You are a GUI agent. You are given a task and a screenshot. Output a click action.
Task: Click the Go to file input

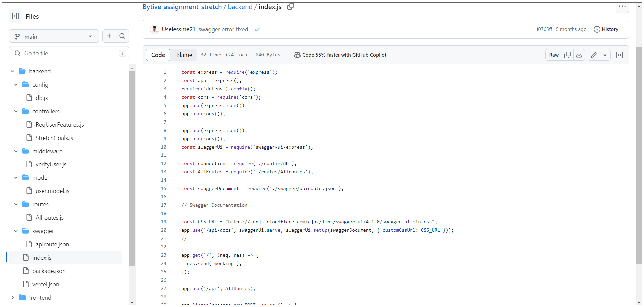(x=69, y=53)
